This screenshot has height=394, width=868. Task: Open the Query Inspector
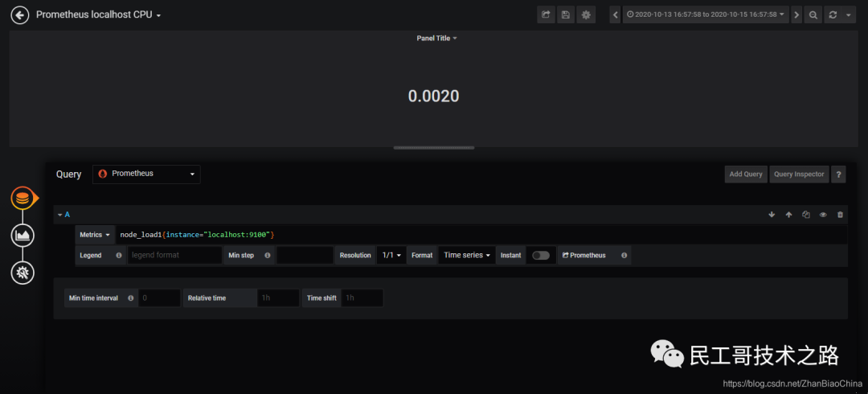coord(799,174)
